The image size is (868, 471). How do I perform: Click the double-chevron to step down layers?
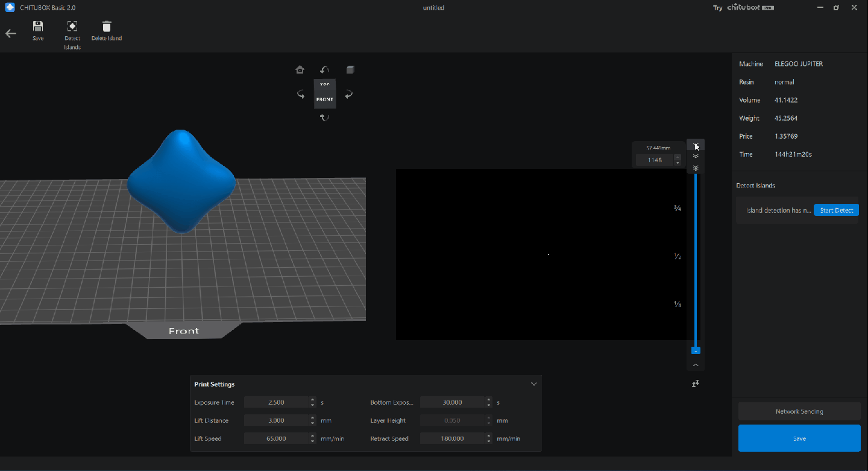[x=696, y=156]
